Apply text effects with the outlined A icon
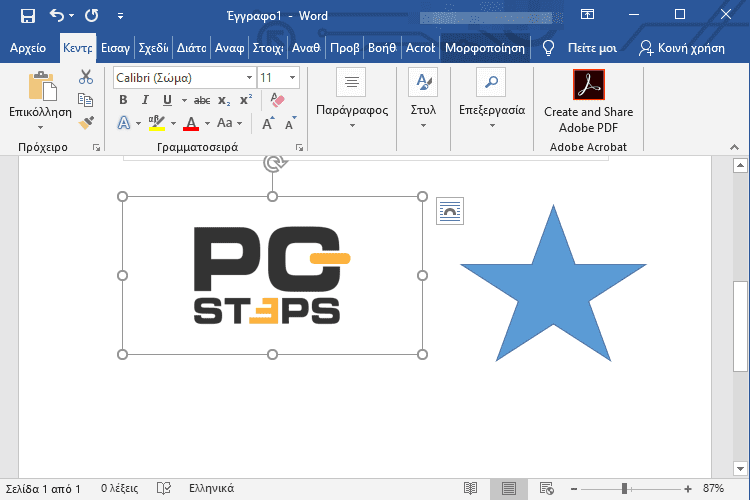The image size is (750, 500). pyautogui.click(x=124, y=123)
